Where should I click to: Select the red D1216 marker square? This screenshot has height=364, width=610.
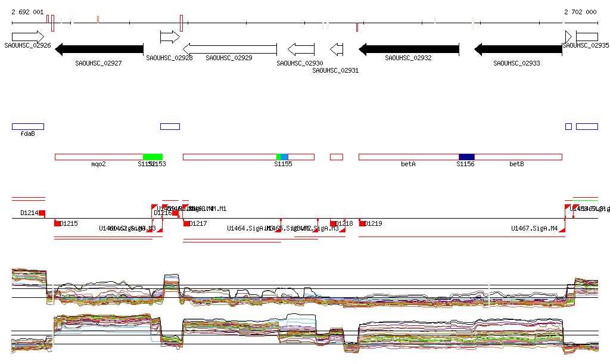coord(176,213)
